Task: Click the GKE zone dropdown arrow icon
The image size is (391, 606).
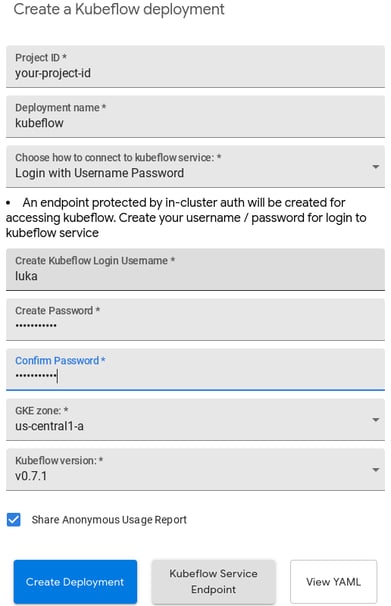Action: pyautogui.click(x=375, y=420)
